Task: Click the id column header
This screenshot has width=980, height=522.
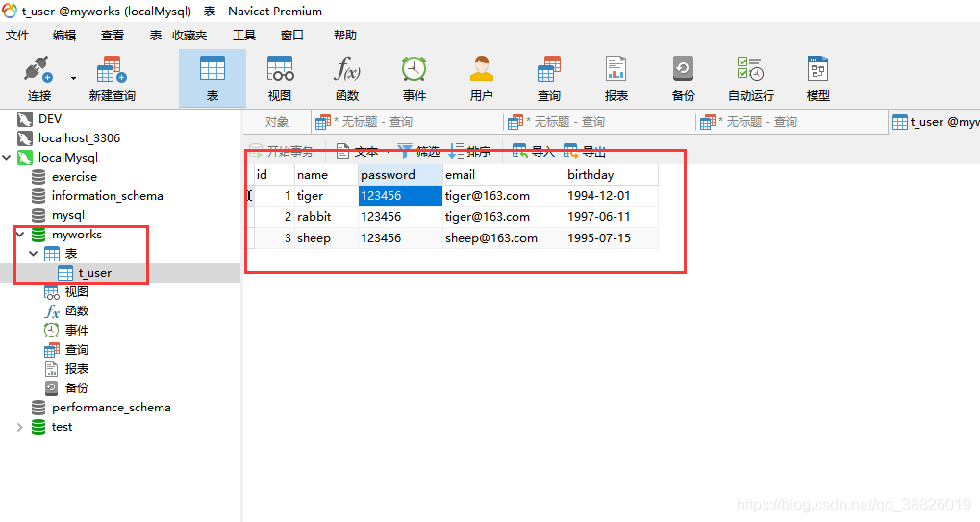Action: coord(274,175)
